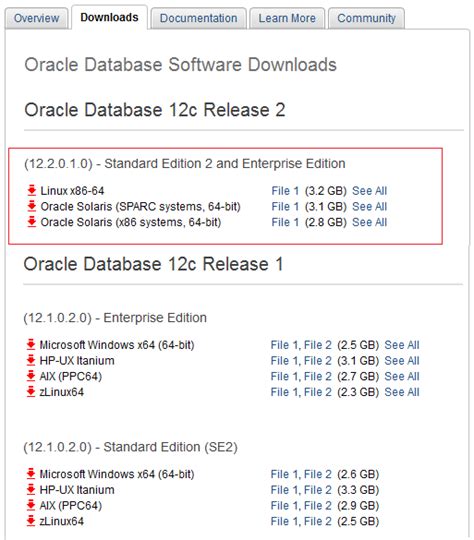Open See All for Enterprise Windows x64
Image resolution: width=474 pixels, height=540 pixels.
[402, 345]
